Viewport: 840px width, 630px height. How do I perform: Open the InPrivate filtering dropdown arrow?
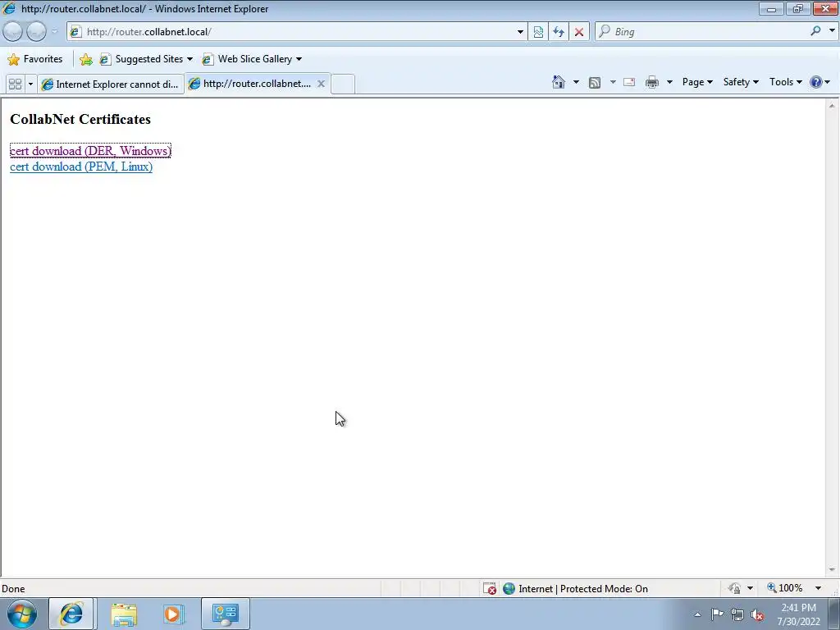coord(750,588)
